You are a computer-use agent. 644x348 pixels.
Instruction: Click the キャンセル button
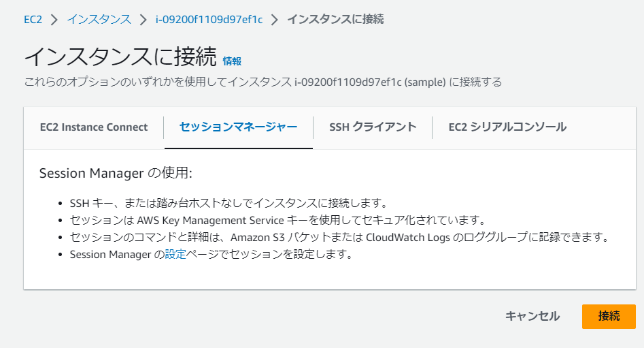point(532,316)
